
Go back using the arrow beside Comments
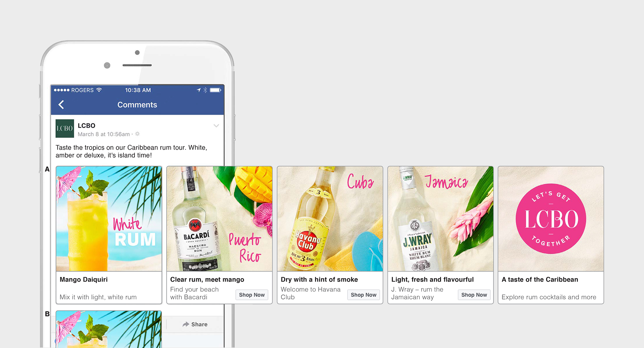[x=61, y=105]
